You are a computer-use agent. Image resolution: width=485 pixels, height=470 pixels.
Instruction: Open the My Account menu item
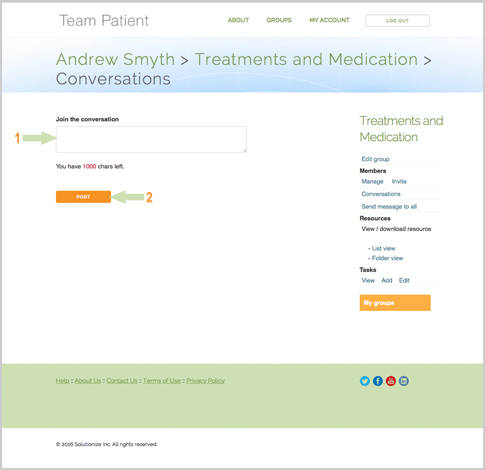pos(329,20)
